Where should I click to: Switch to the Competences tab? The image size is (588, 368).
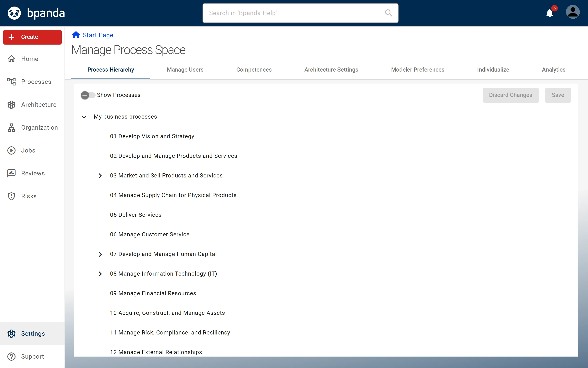(x=254, y=70)
